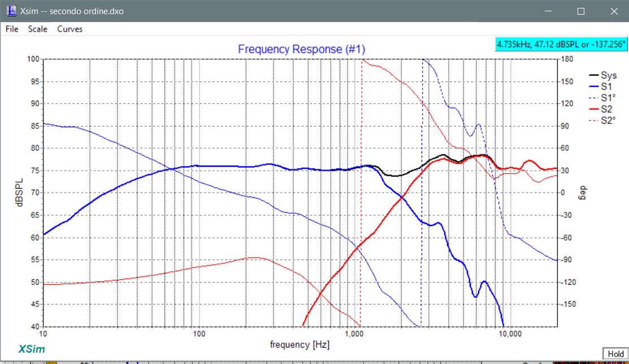This screenshot has width=629, height=364.
Task: Open the File menu
Action: [12, 29]
